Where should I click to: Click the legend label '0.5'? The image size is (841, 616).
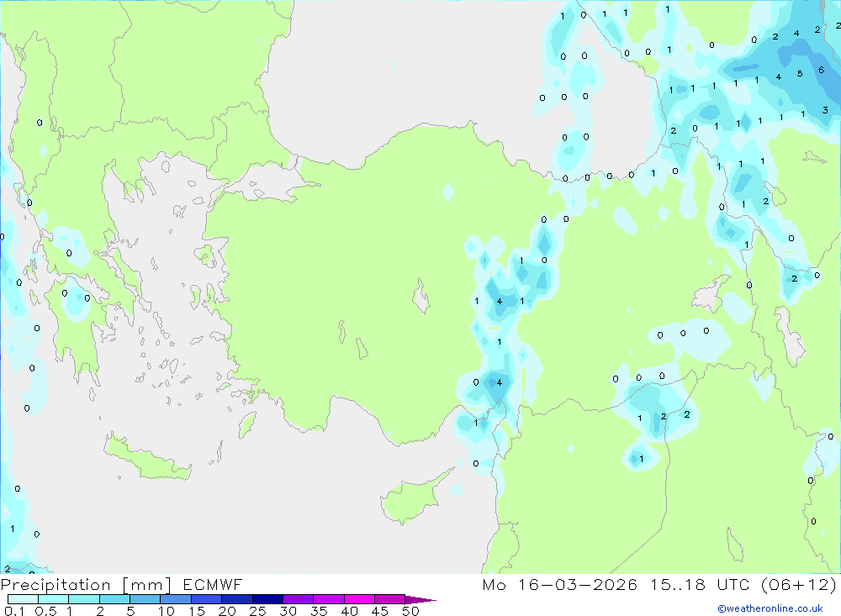coord(45,611)
